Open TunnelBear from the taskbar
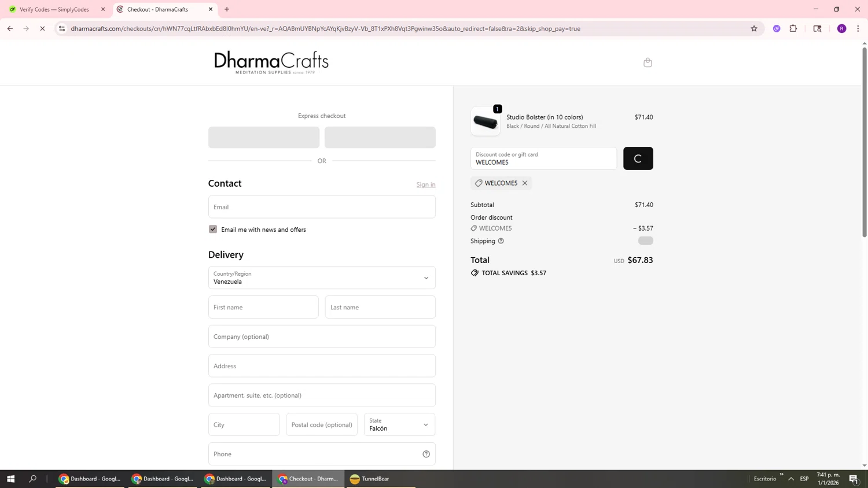The image size is (868, 488). tap(380, 479)
